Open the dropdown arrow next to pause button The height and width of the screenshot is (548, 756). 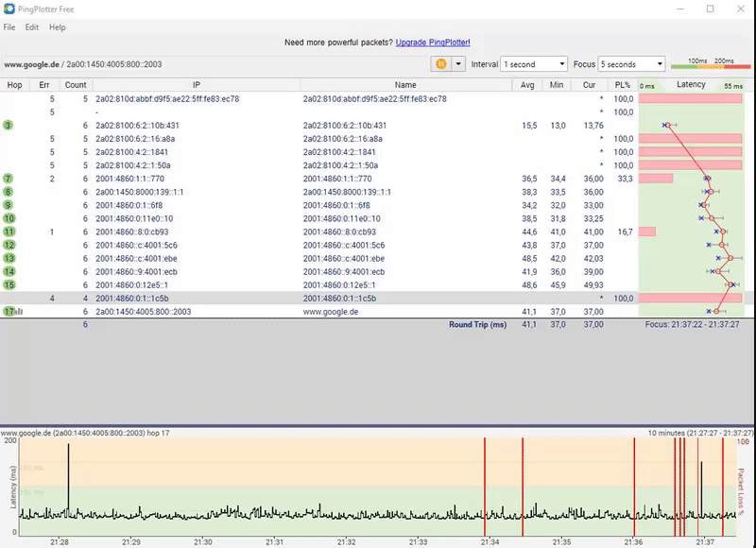point(459,64)
